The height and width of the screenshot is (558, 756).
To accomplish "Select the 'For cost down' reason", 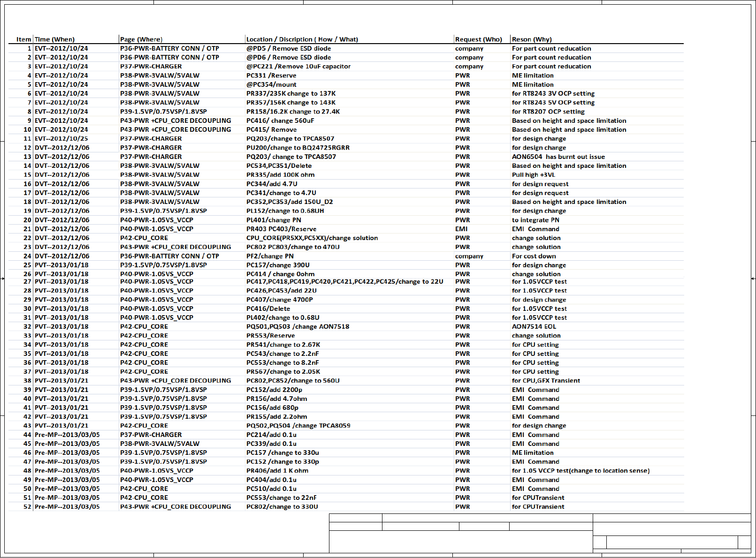I will [x=534, y=256].
